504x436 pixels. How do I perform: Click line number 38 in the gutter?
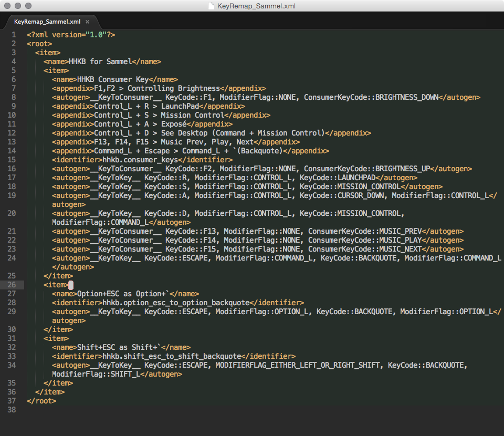(x=12, y=410)
